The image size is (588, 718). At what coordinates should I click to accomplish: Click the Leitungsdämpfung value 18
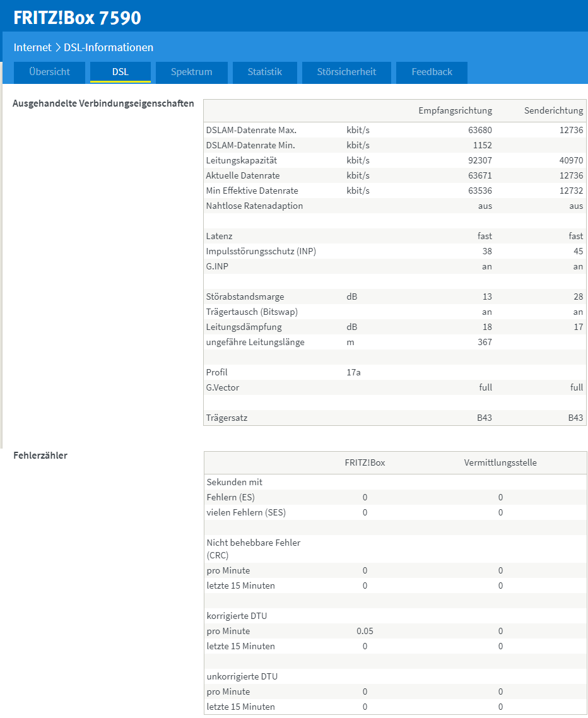[487, 327]
